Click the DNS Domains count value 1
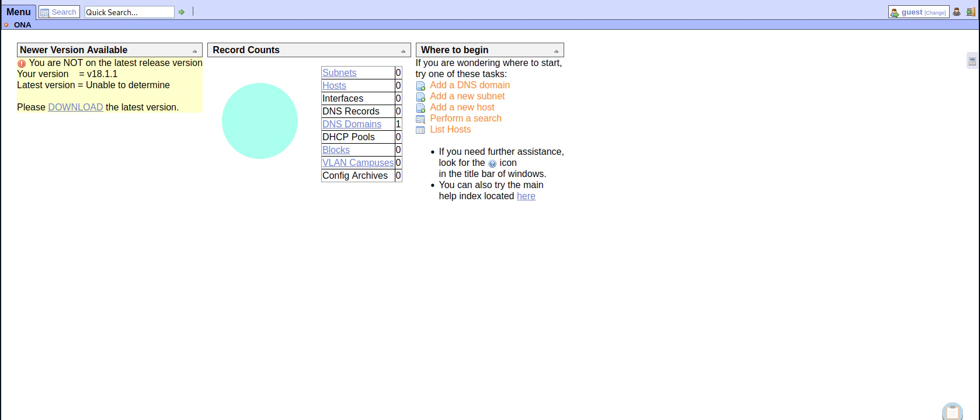 398,124
